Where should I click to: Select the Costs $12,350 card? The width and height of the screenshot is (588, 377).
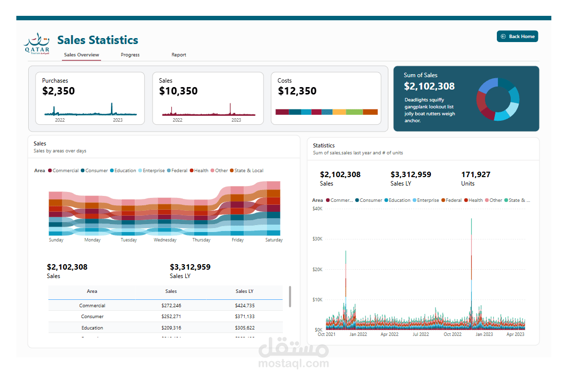pos(326,98)
